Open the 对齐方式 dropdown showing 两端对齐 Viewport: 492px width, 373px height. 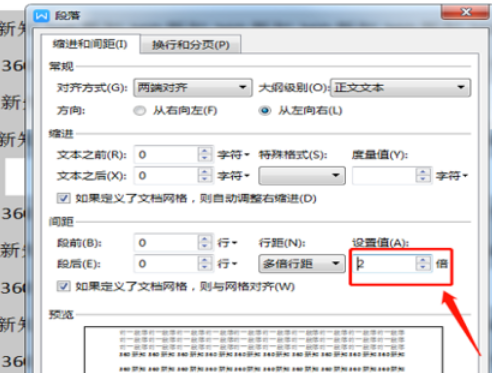tap(193, 88)
